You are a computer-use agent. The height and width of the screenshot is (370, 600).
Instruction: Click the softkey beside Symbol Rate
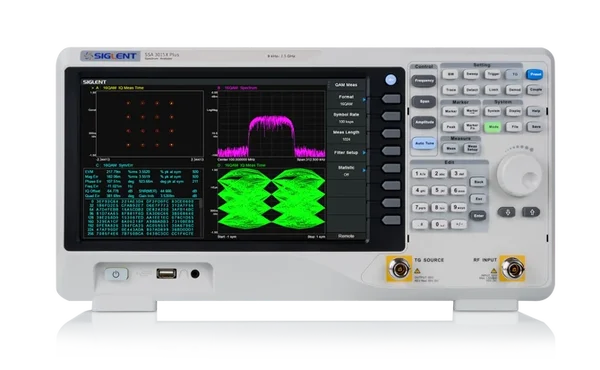coord(391,116)
